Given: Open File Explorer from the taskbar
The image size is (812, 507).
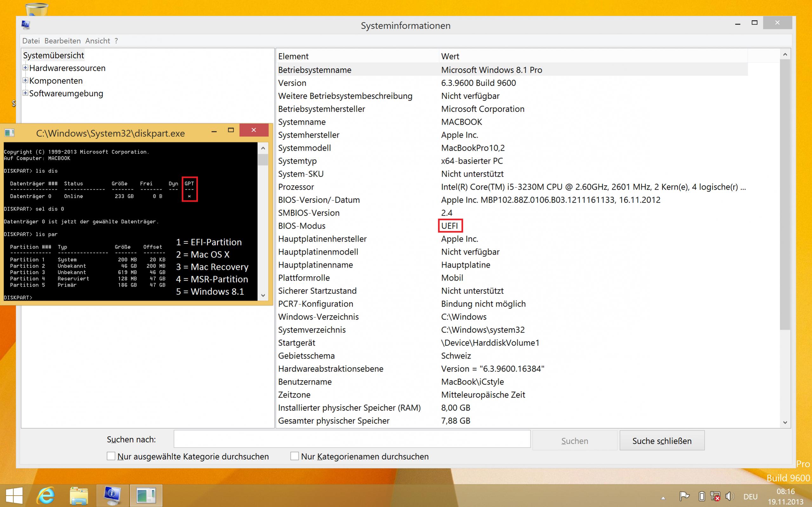Looking at the screenshot, I should (x=79, y=495).
